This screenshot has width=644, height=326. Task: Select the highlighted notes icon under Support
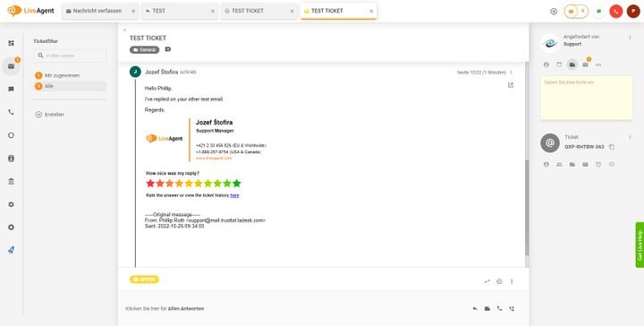pyautogui.click(x=572, y=64)
